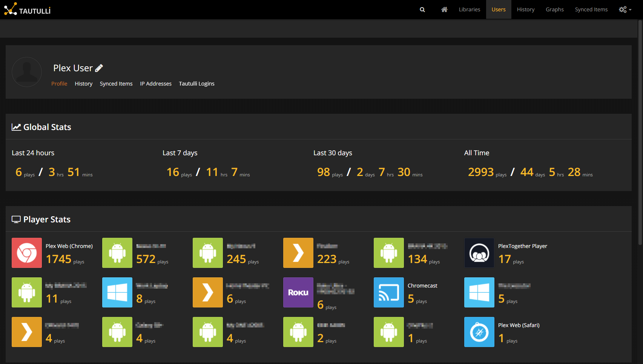Click the Plex Web (Chrome) player icon
Image resolution: width=643 pixels, height=364 pixels.
coord(27,253)
